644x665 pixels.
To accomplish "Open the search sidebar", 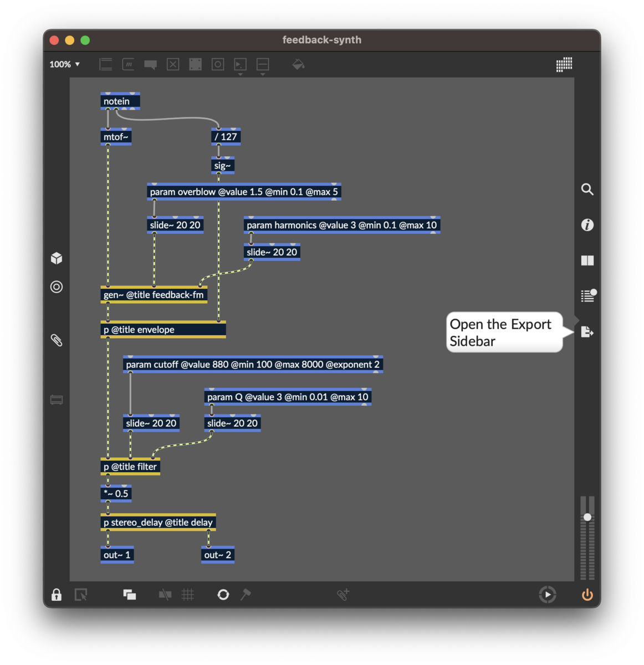I will 587,189.
